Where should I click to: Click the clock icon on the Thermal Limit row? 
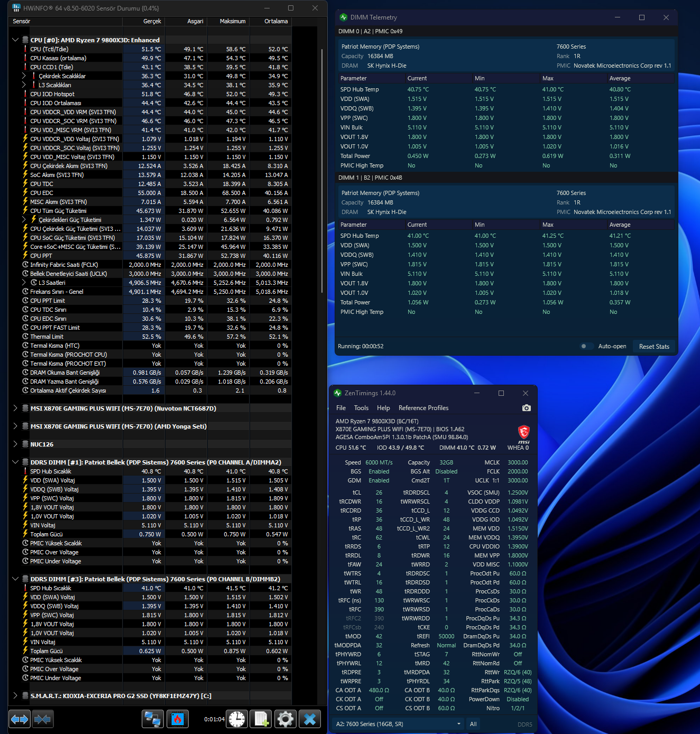tap(25, 337)
